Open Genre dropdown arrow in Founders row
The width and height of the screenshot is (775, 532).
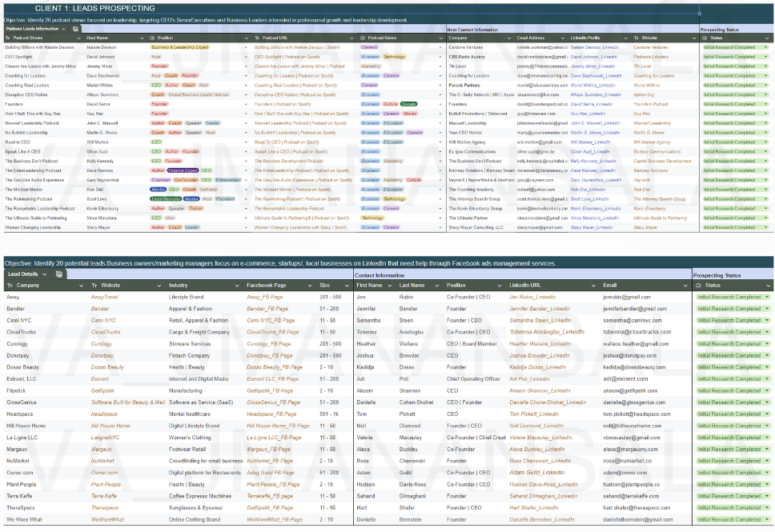[440, 104]
